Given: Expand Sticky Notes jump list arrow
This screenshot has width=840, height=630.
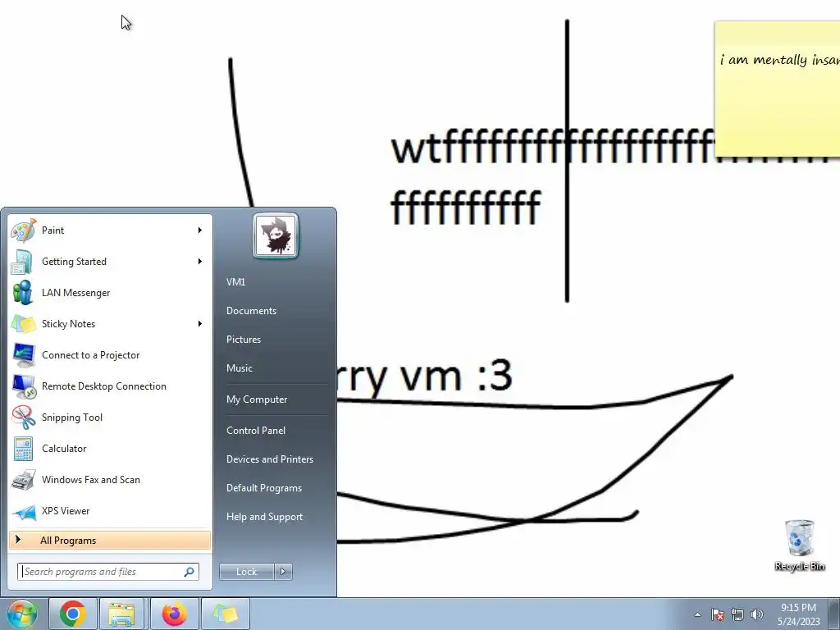Looking at the screenshot, I should pos(200,323).
